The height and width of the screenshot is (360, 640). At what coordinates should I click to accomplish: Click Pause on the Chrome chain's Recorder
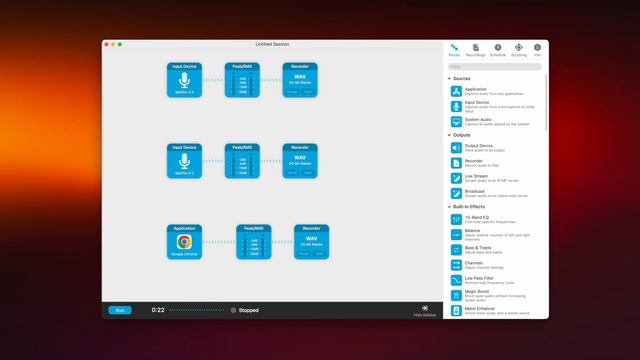pos(304,254)
